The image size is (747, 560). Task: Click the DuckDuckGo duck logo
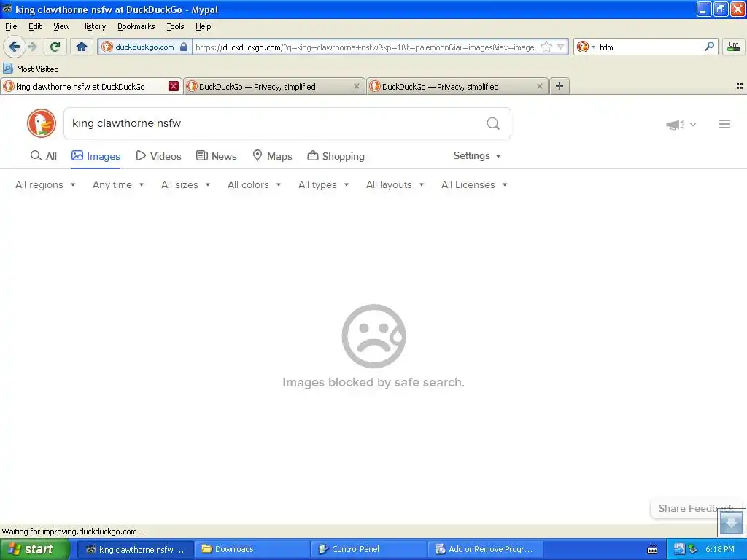click(x=42, y=123)
